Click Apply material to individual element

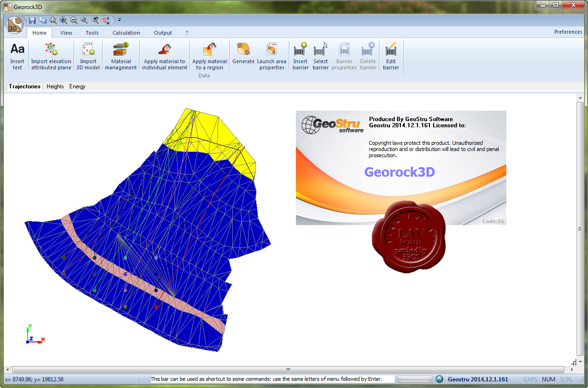point(165,56)
